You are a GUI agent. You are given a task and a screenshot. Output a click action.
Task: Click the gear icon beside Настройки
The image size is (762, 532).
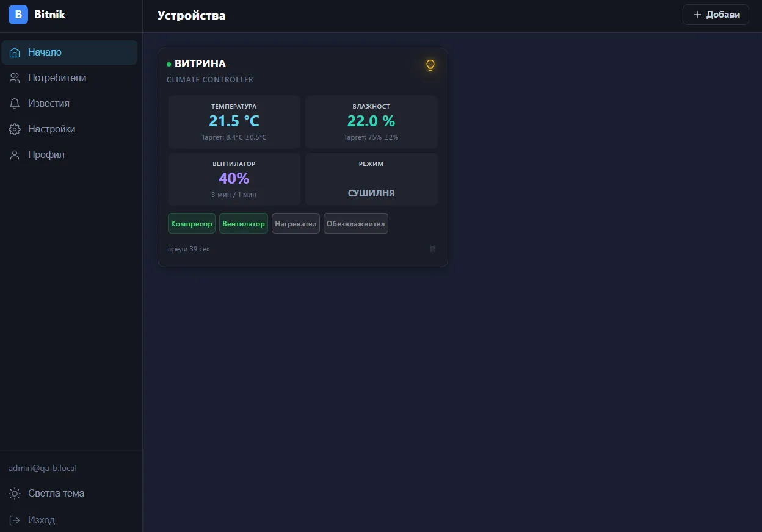tap(15, 129)
